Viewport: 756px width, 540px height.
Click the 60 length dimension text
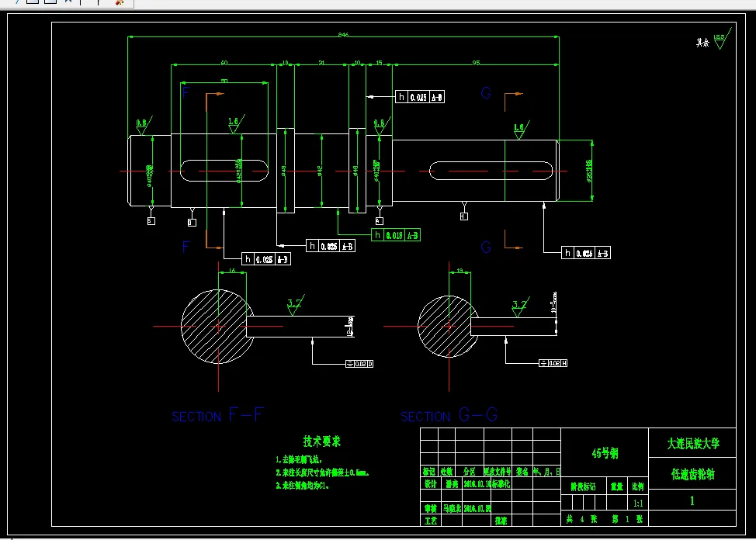tap(224, 63)
